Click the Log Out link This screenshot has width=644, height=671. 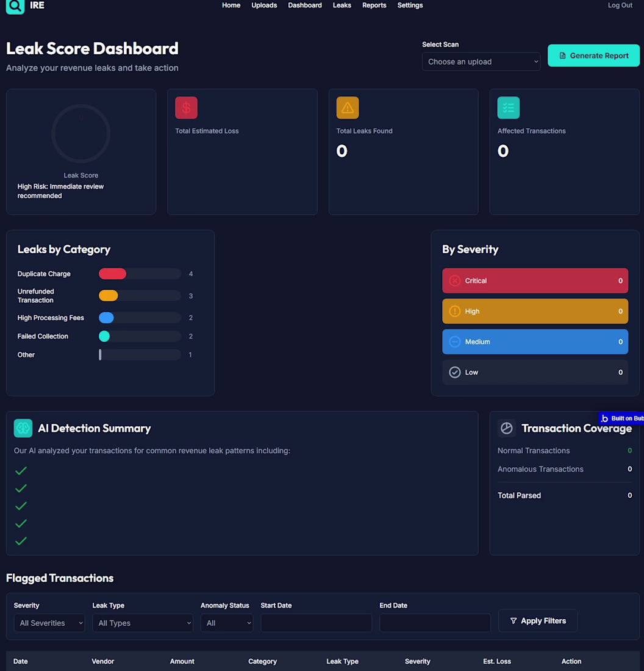click(620, 5)
